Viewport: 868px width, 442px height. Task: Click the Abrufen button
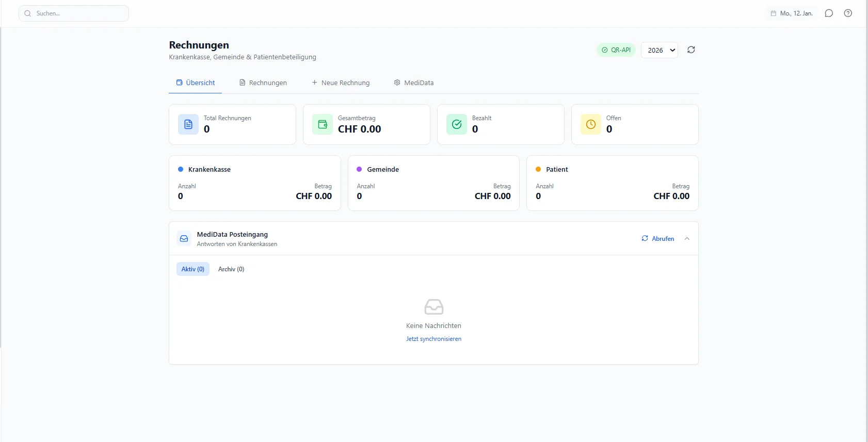point(658,238)
